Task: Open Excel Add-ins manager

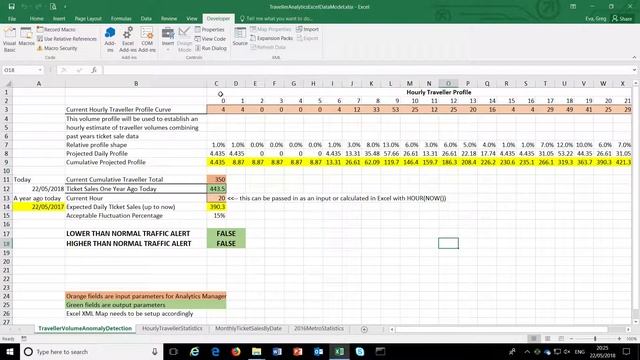Action: (x=128, y=40)
